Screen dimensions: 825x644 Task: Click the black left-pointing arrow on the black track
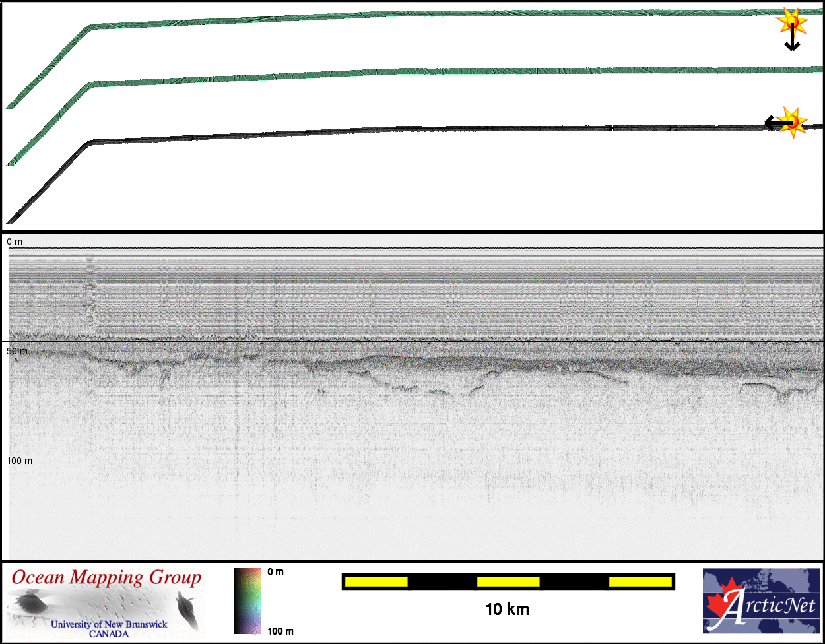[x=773, y=123]
